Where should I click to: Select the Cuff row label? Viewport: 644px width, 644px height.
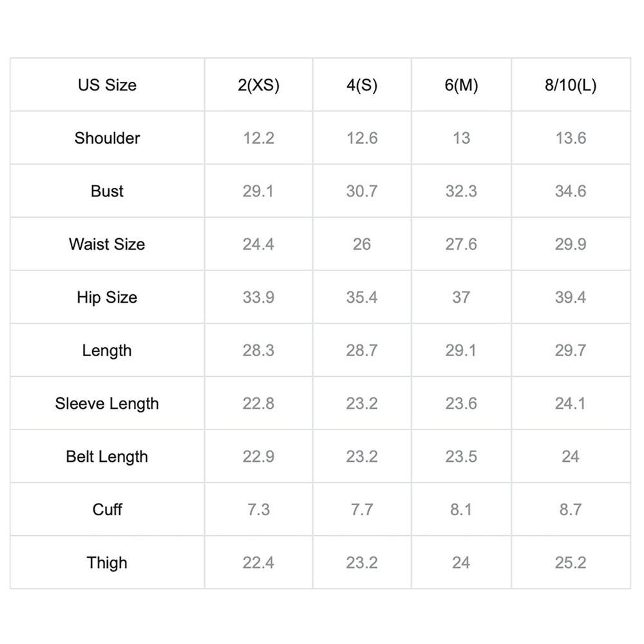(107, 509)
